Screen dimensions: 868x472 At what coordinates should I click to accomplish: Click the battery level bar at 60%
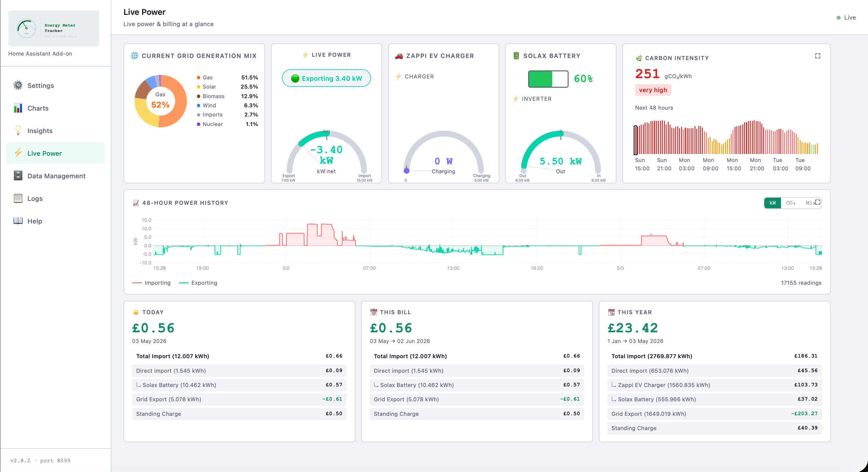[548, 79]
